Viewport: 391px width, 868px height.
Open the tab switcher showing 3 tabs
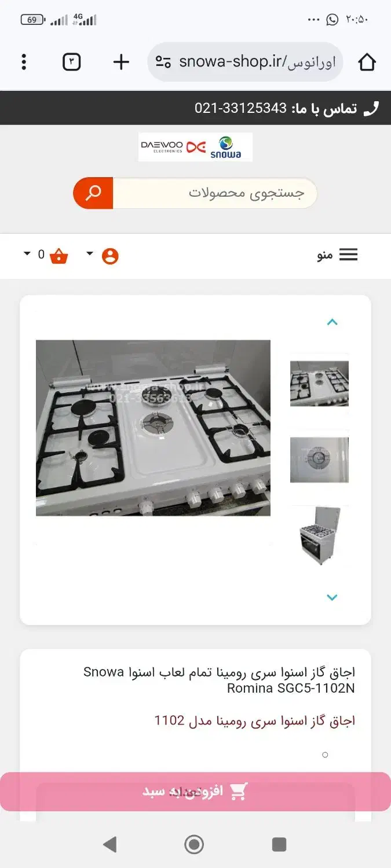(71, 62)
